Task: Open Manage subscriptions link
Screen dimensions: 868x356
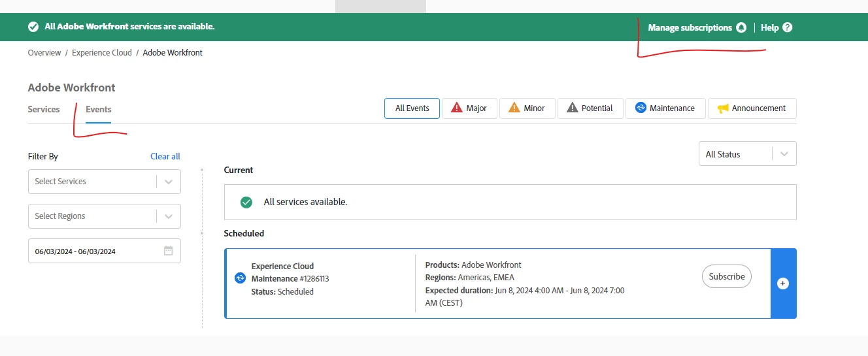Action: click(x=690, y=27)
